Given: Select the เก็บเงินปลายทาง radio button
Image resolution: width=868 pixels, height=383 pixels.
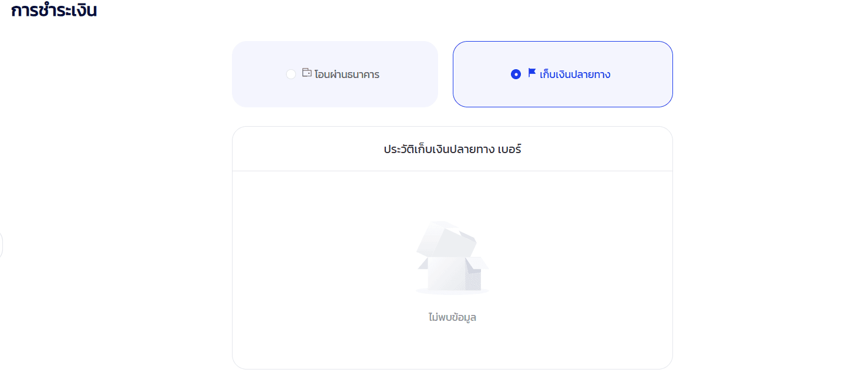Looking at the screenshot, I should coord(516,74).
